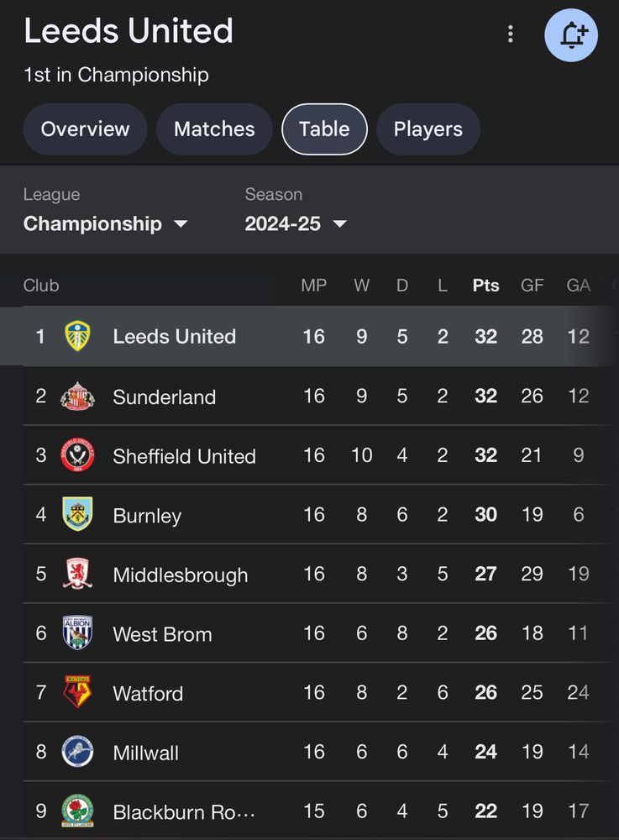The width and height of the screenshot is (619, 840).
Task: Click the Burnley club crest
Action: click(x=77, y=515)
